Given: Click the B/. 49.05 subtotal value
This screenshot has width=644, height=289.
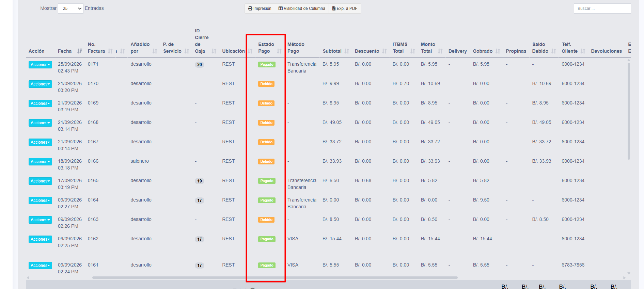Looking at the screenshot, I should (x=332, y=122).
